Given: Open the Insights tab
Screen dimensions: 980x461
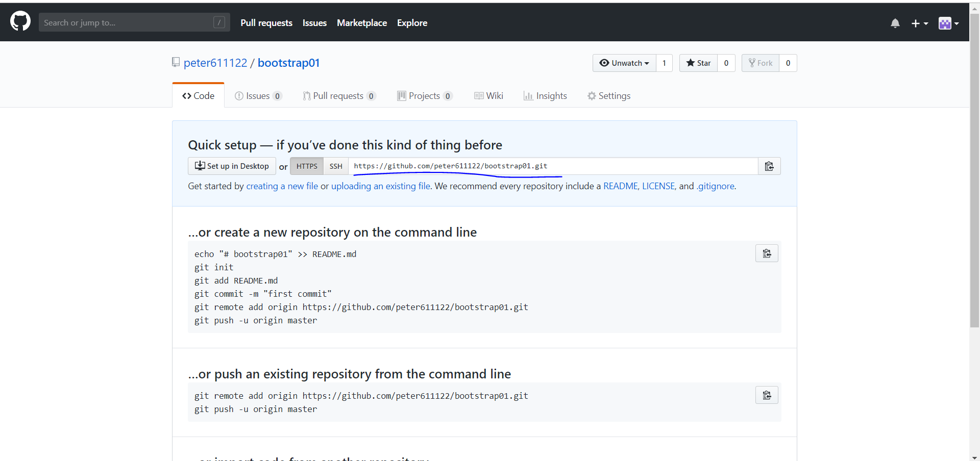Looking at the screenshot, I should tap(545, 95).
